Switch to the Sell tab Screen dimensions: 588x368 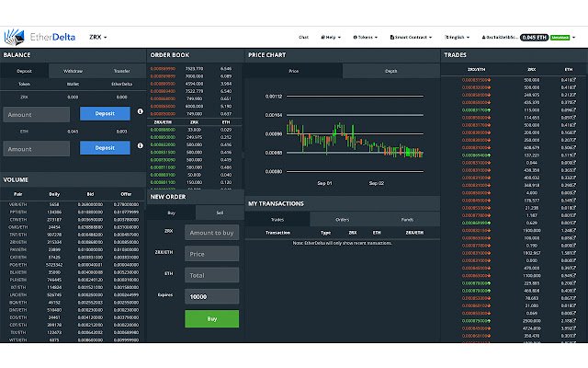220,213
